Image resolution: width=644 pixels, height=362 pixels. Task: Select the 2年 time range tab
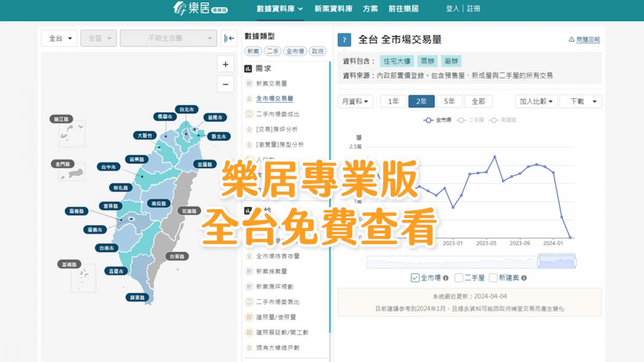click(421, 101)
